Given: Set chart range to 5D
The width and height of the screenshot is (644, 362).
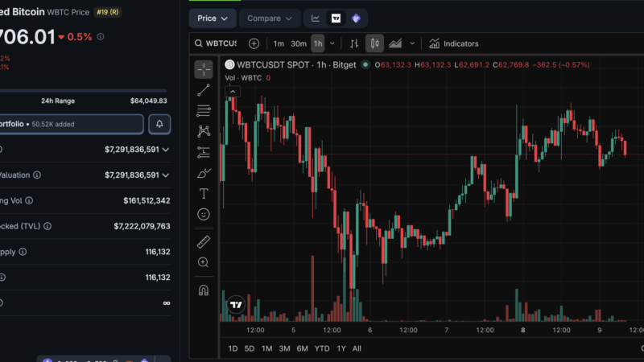Looking at the screenshot, I should point(250,348).
